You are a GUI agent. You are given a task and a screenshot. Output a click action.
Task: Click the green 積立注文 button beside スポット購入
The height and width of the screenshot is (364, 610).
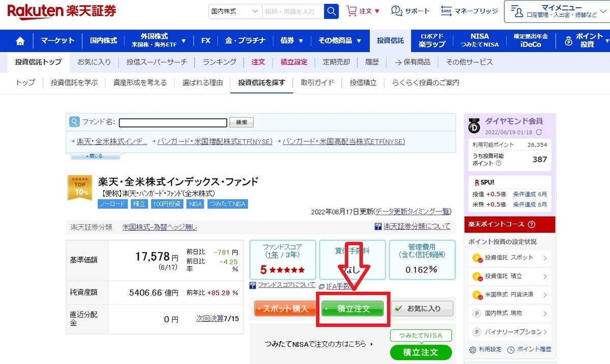click(353, 309)
